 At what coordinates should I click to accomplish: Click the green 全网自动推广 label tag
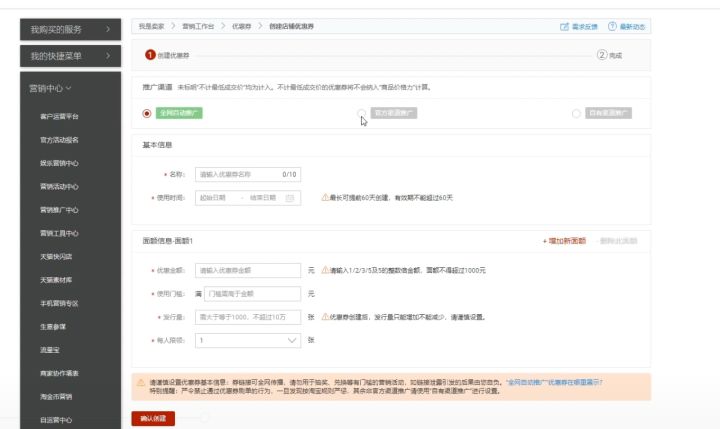tap(179, 113)
